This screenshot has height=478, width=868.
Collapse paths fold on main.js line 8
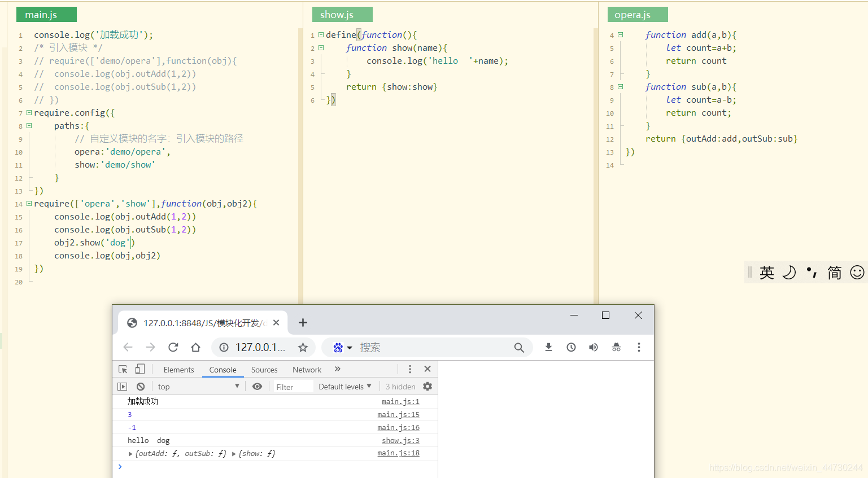29,126
